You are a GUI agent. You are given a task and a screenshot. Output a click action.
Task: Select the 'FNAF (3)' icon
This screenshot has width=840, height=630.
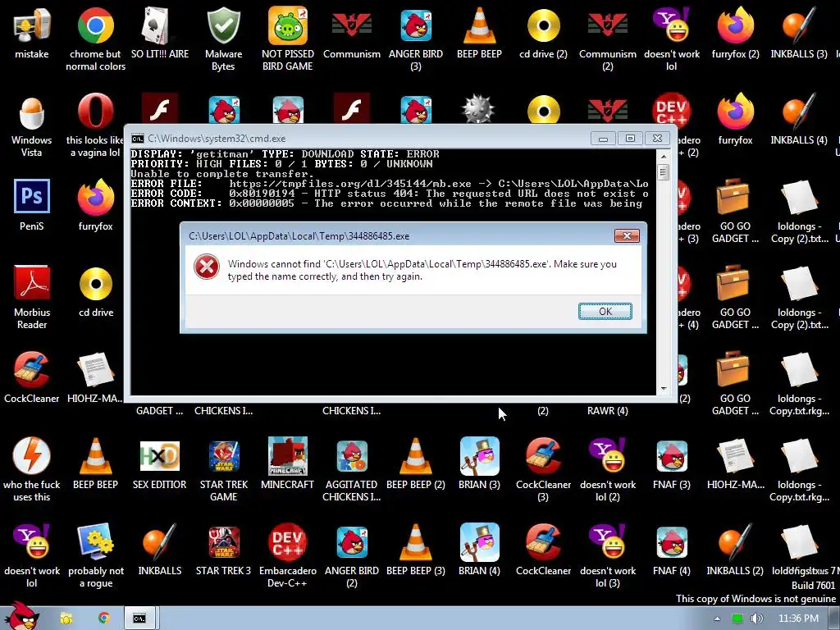click(671, 464)
